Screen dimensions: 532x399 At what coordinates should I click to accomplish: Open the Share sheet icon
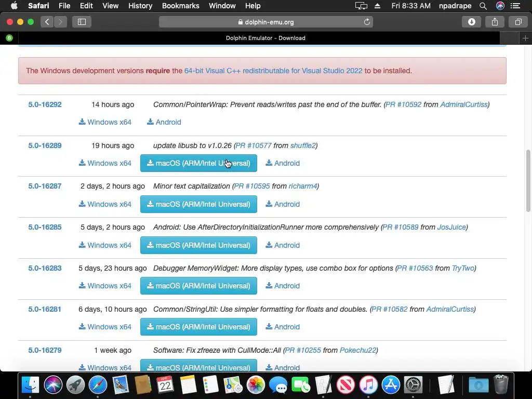click(x=495, y=22)
